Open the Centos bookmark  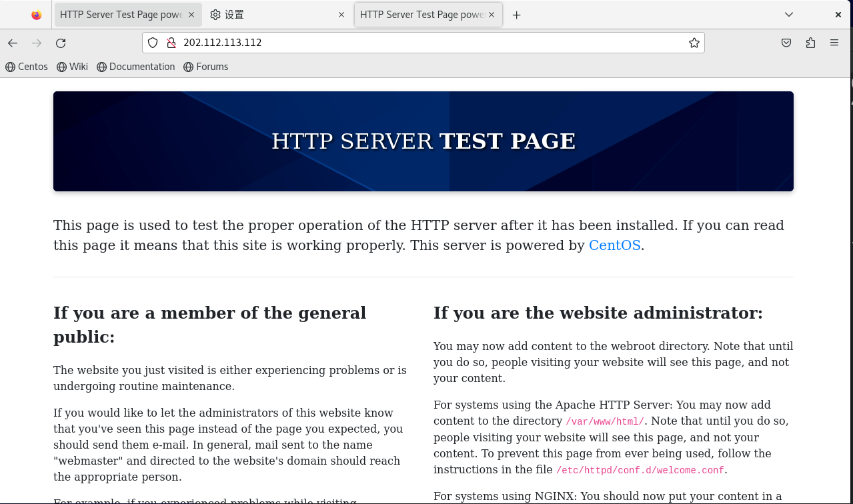[x=27, y=67]
